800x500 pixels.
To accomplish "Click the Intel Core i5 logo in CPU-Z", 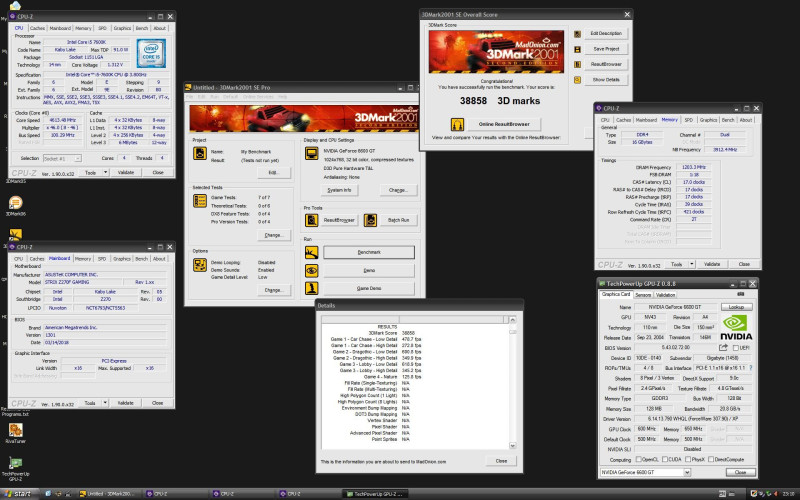I will [151, 53].
